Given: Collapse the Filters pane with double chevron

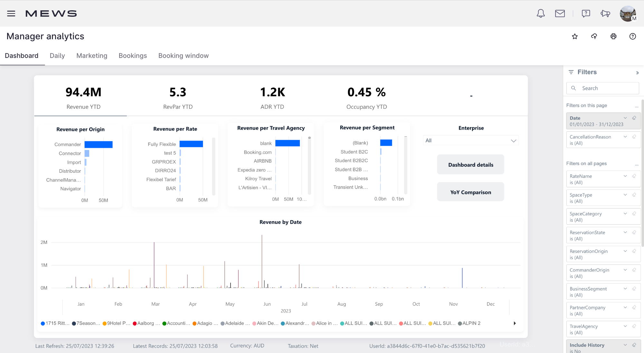Looking at the screenshot, I should (x=637, y=73).
